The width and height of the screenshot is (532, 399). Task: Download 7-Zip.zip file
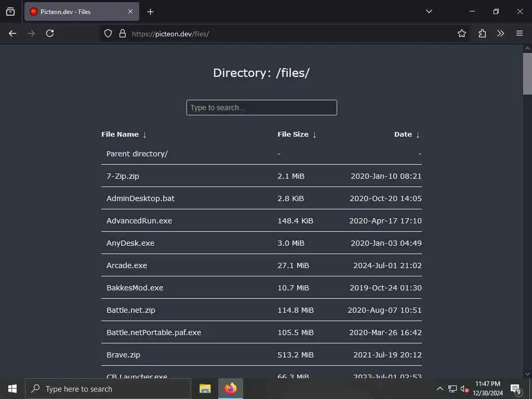click(x=123, y=176)
